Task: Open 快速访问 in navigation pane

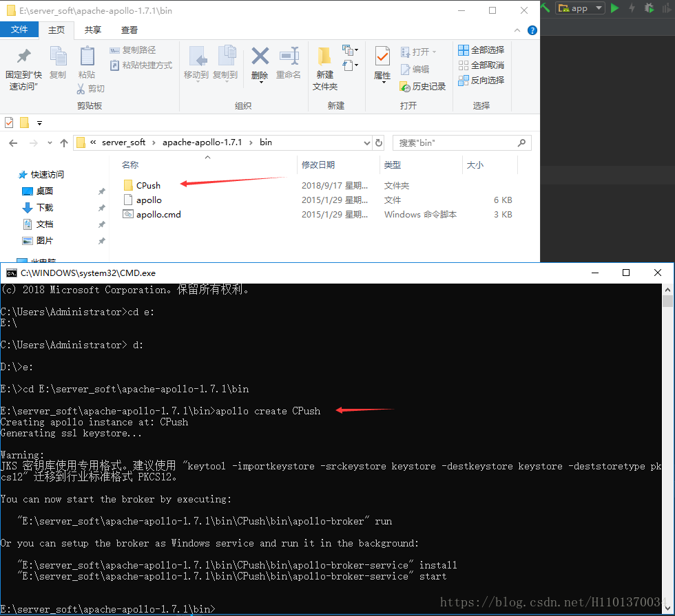Action: click(48, 175)
